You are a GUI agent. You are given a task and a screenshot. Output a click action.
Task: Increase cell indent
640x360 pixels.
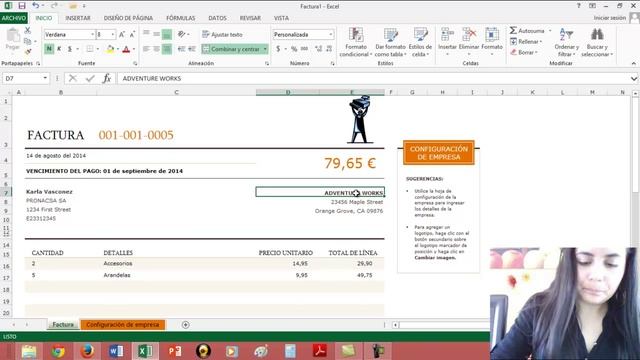coord(192,49)
